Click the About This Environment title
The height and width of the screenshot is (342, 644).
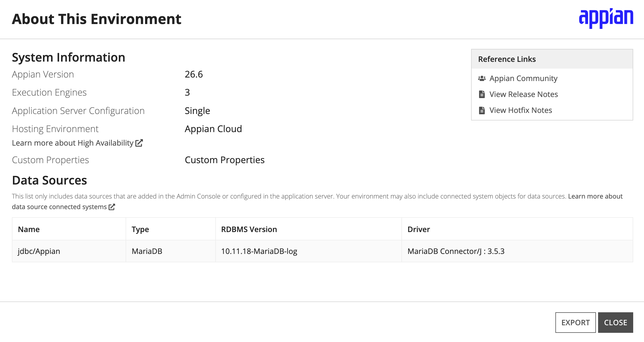[97, 19]
